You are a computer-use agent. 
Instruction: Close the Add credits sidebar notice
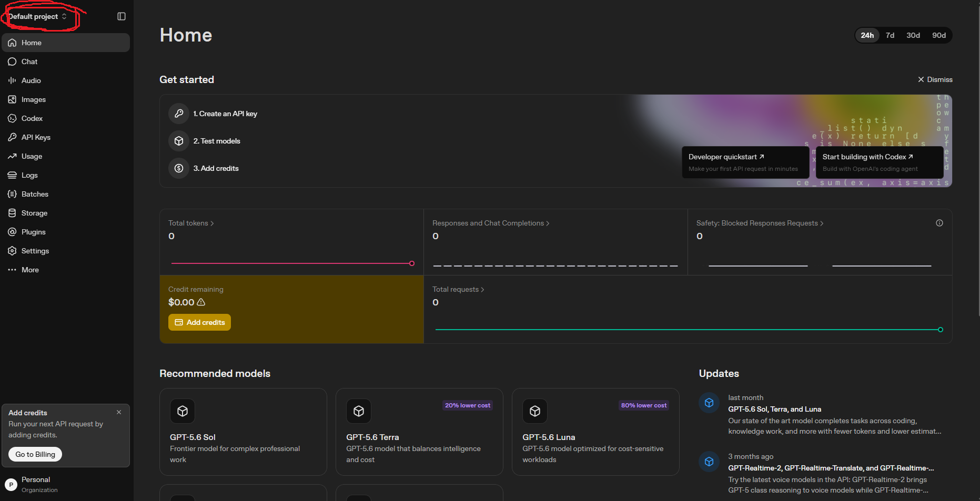[119, 412]
